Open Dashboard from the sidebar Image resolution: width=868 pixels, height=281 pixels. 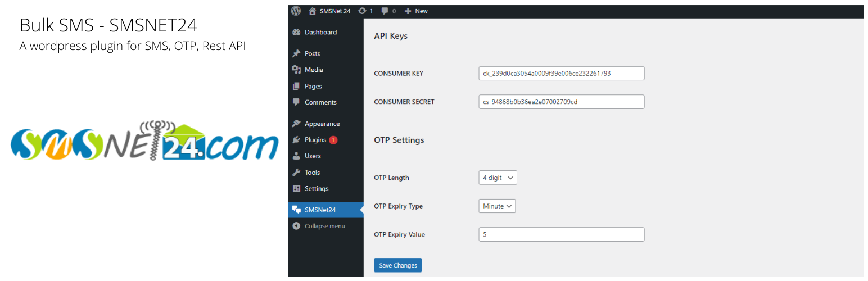click(320, 33)
